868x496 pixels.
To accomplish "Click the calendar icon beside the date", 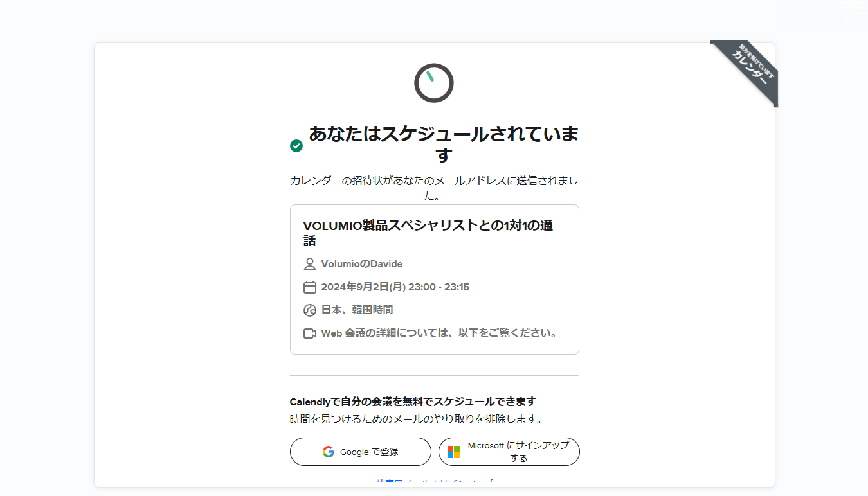I will point(310,287).
